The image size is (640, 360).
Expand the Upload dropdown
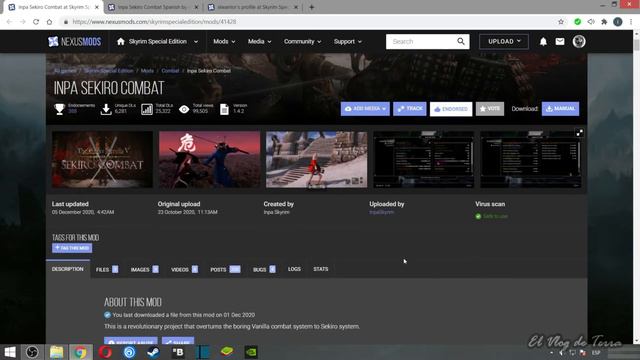(x=504, y=42)
